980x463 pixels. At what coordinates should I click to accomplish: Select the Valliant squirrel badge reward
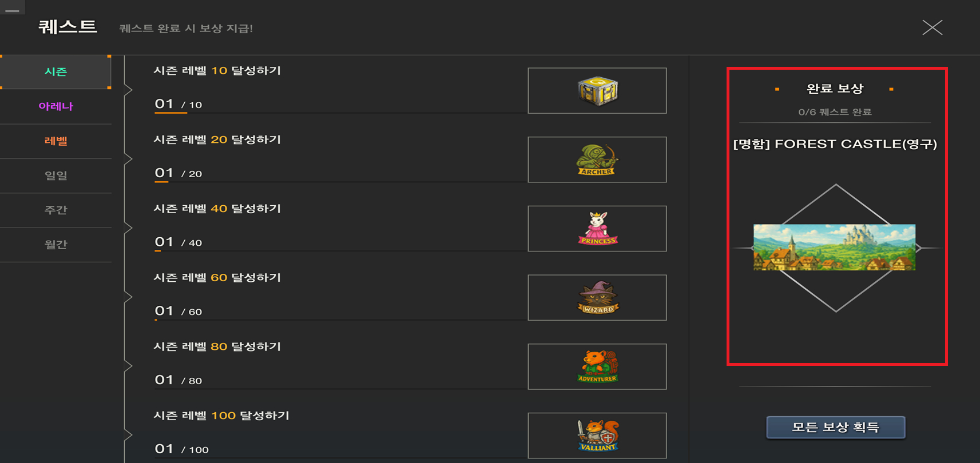point(597,436)
